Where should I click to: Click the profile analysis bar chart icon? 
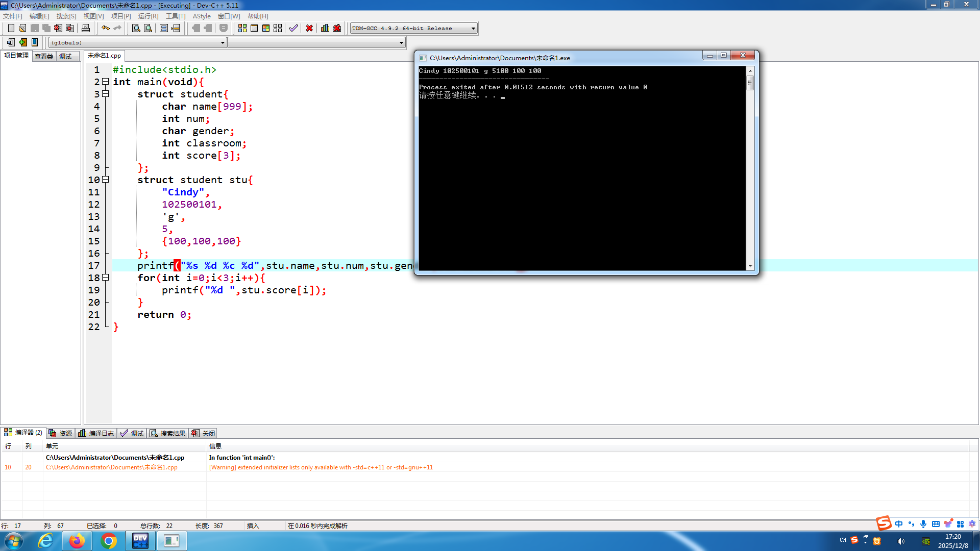pos(325,28)
